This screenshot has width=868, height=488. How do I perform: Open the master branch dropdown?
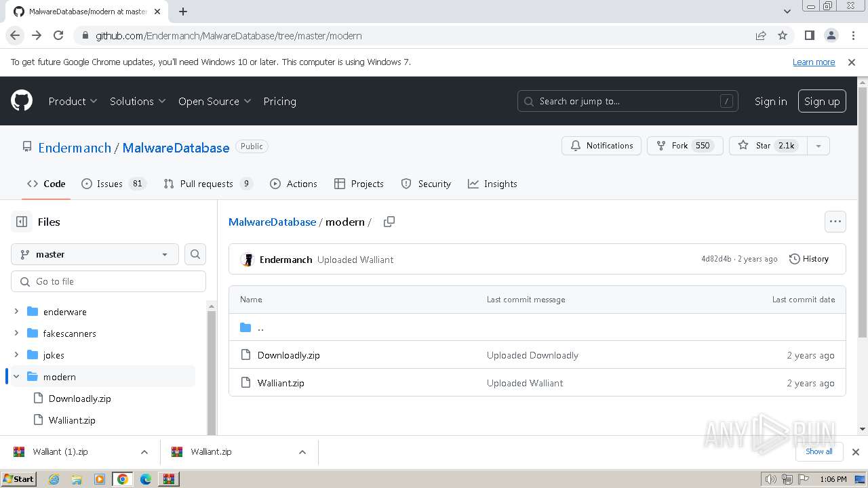coord(95,254)
